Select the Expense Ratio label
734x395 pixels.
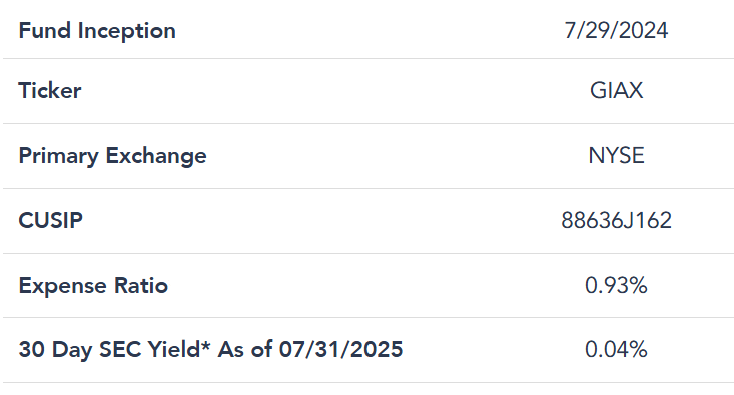coord(93,285)
